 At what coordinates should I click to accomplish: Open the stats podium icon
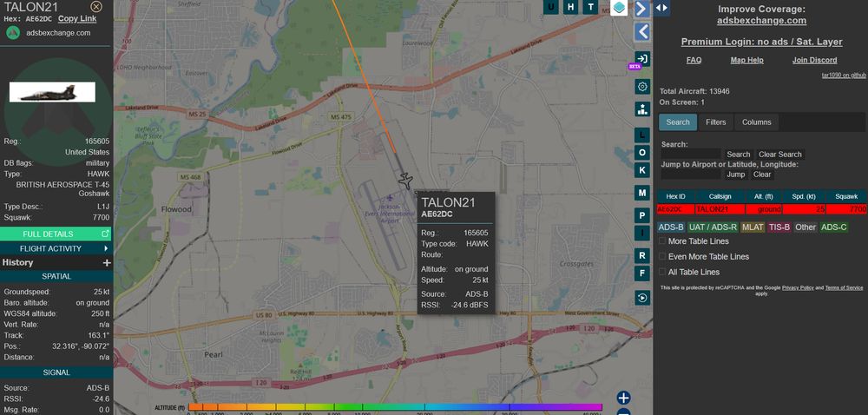642,109
